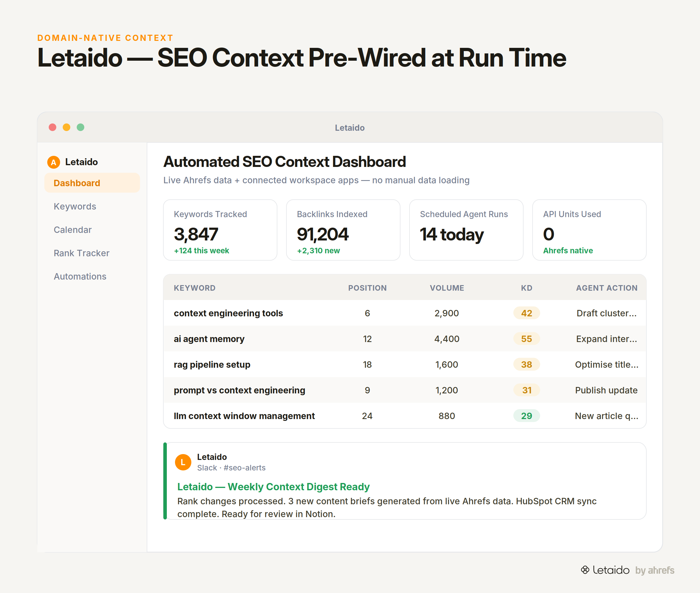Click the 'Slack · #seo-alerts' channel label
The height and width of the screenshot is (593, 700).
coord(231,468)
